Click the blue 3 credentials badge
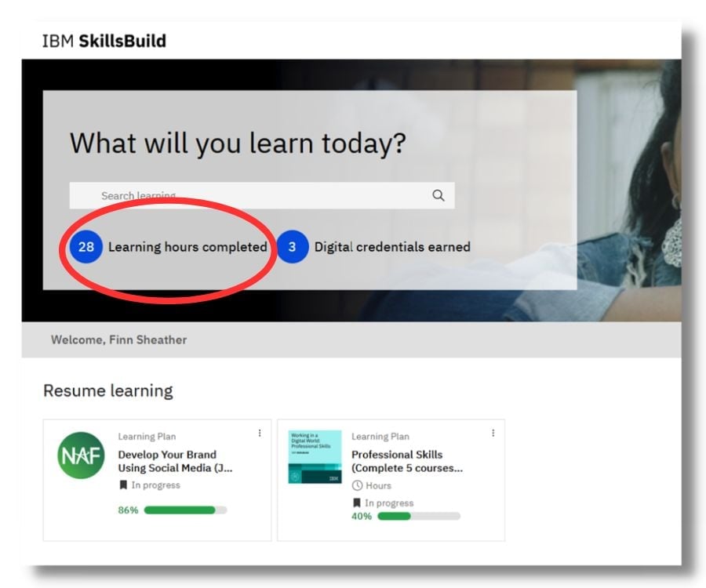Viewport: 706px width, 588px height. (x=293, y=247)
